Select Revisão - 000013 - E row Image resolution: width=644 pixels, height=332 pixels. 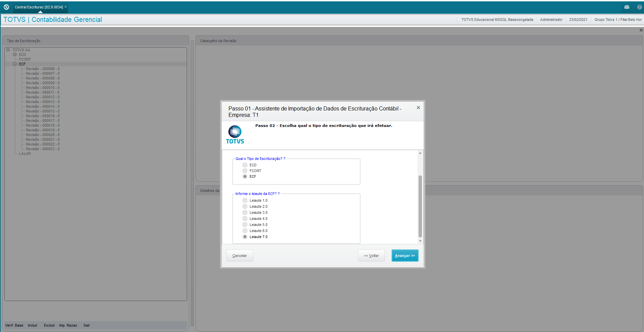43,102
